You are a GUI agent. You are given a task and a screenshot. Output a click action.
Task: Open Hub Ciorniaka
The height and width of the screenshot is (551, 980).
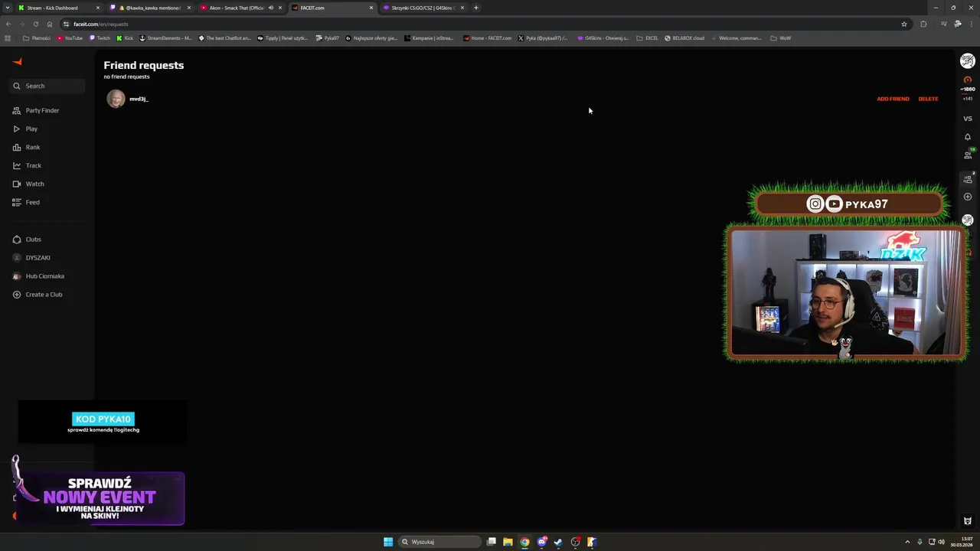[38, 276]
